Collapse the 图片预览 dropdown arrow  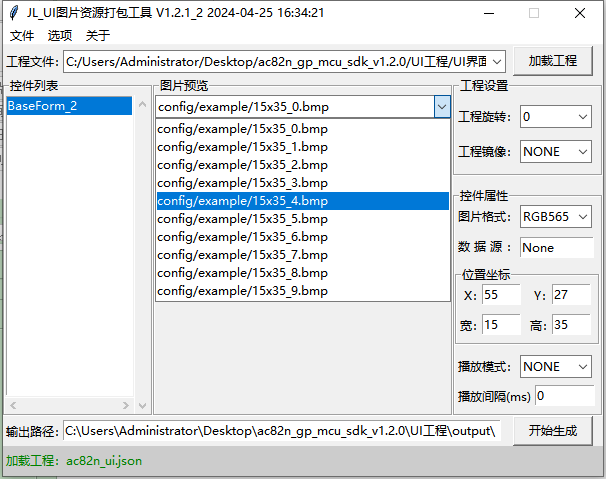coord(441,106)
